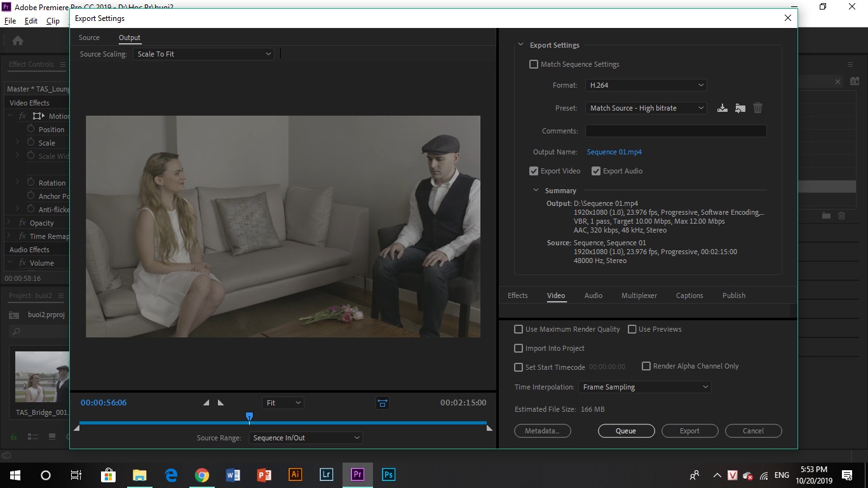The height and width of the screenshot is (488, 868).
Task: Click the Home icon in Premiere
Action: 18,41
